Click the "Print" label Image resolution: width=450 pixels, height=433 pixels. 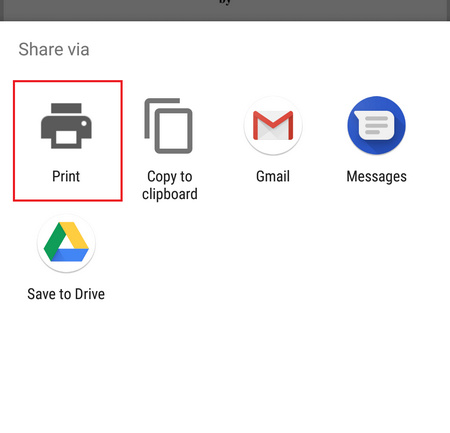tap(66, 176)
